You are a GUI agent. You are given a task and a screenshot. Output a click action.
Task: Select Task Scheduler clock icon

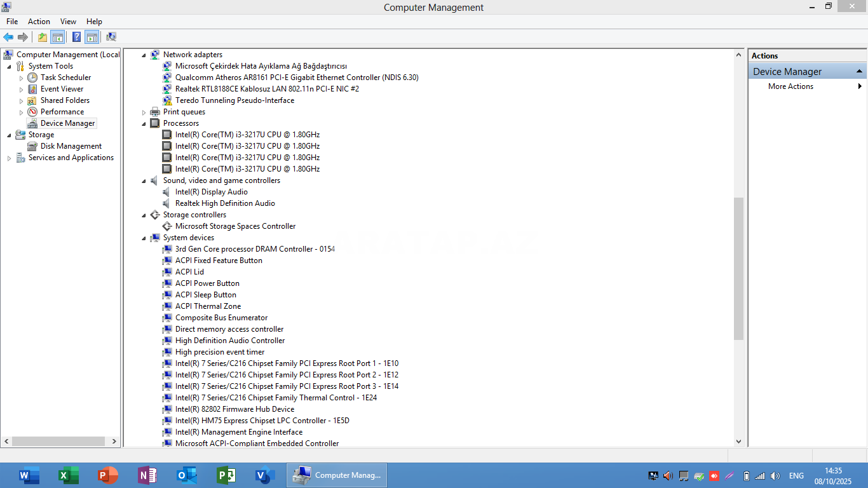[32, 78]
